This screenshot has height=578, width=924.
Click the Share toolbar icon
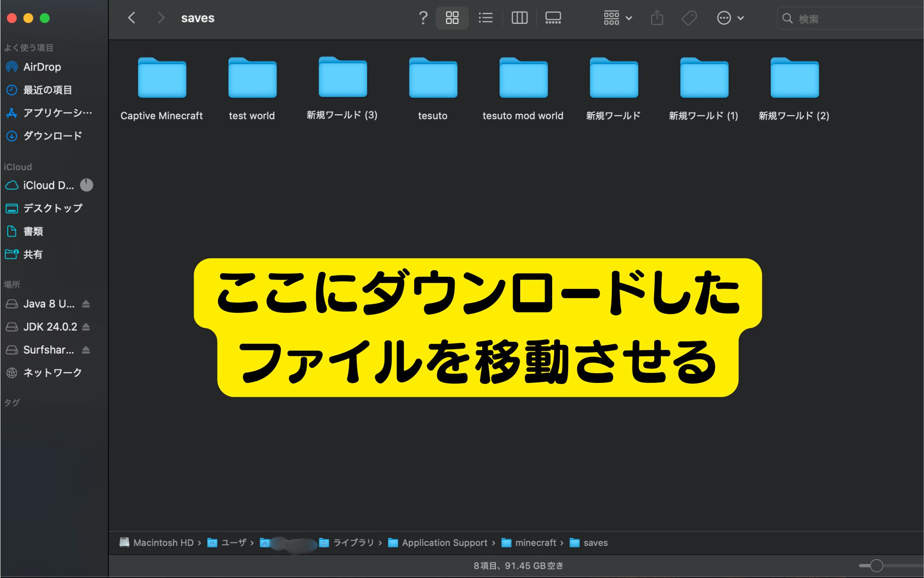[x=657, y=18]
